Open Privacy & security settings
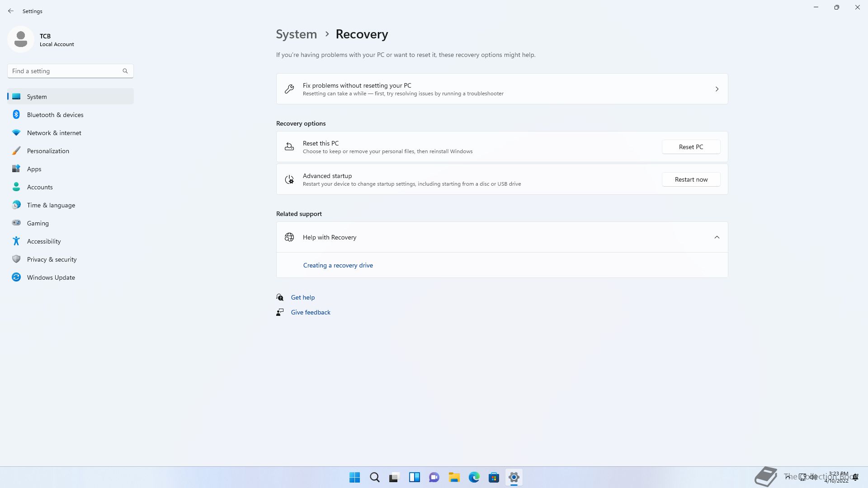The width and height of the screenshot is (868, 488). 71,259
